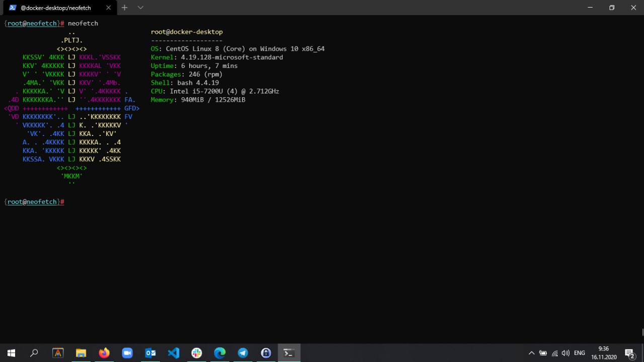Open Zoom from the taskbar
644x362 pixels.
tap(127, 353)
